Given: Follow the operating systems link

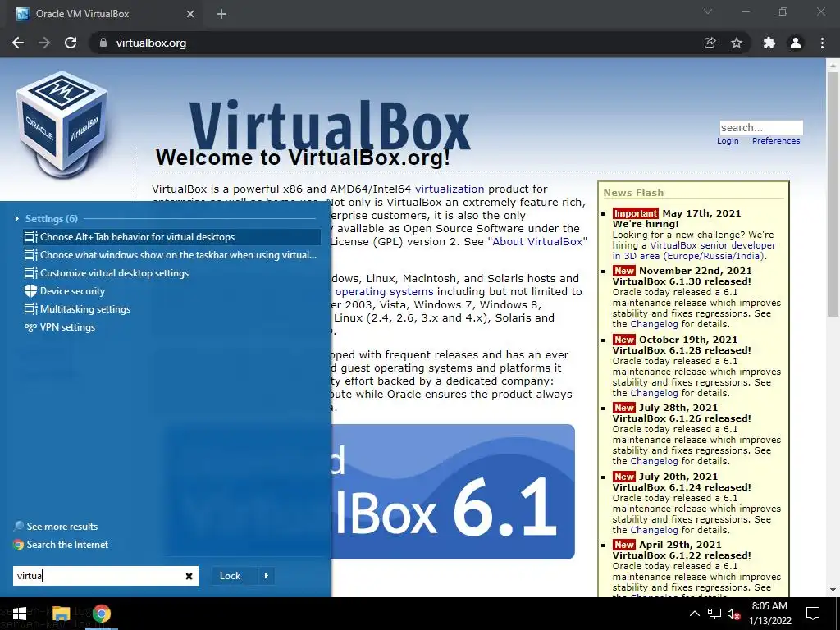Looking at the screenshot, I should [384, 292].
